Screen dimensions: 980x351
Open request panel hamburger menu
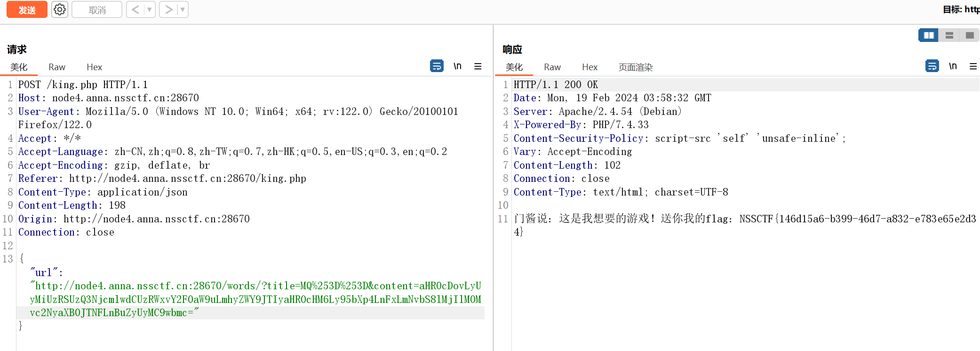tap(478, 66)
